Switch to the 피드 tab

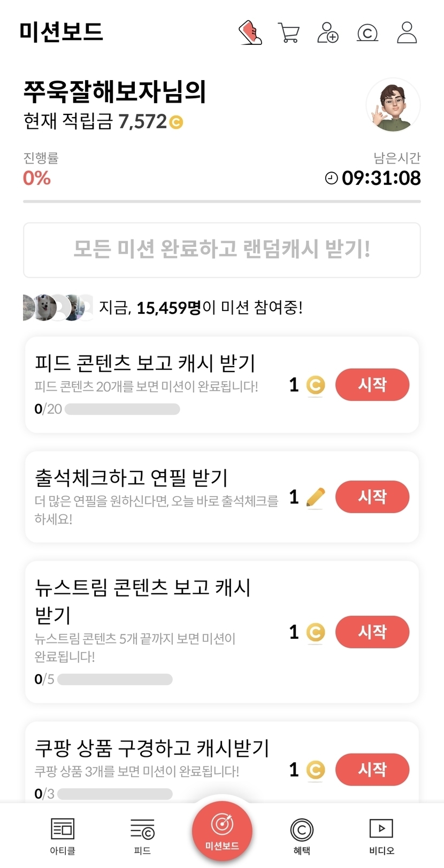click(142, 836)
